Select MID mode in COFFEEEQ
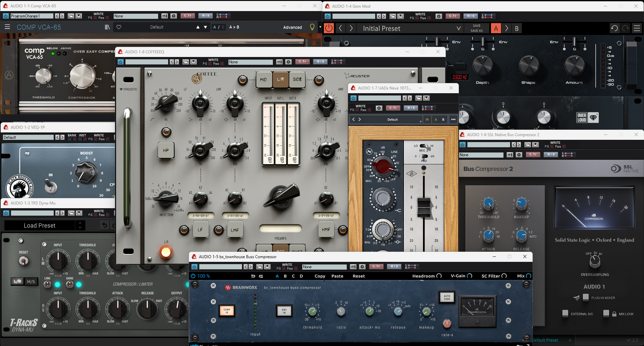Viewport: 644px width, 346px height. (x=263, y=80)
